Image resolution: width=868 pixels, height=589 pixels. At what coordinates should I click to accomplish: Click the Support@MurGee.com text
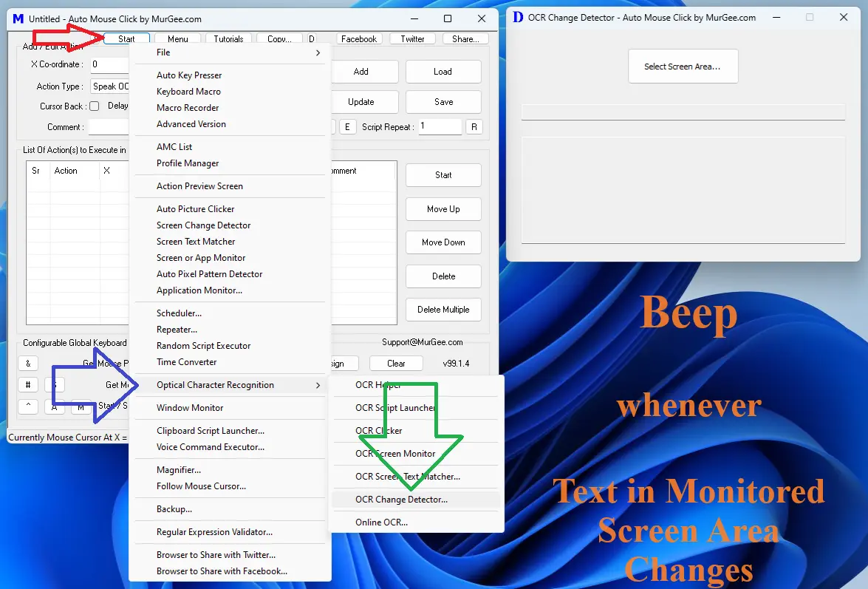pos(423,342)
